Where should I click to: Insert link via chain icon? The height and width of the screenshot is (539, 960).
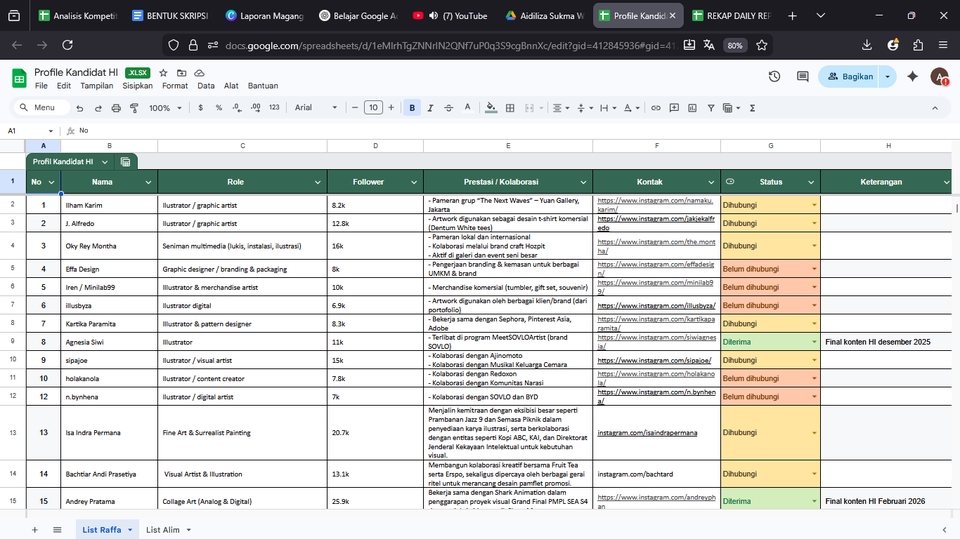coord(656,108)
